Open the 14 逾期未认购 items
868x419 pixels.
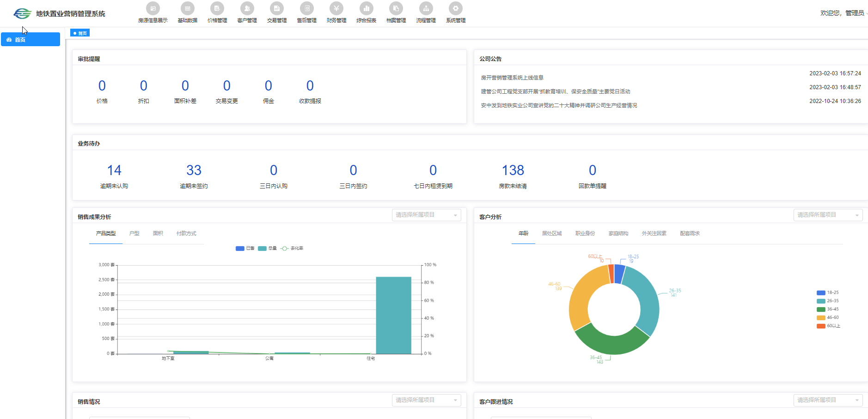(x=114, y=170)
